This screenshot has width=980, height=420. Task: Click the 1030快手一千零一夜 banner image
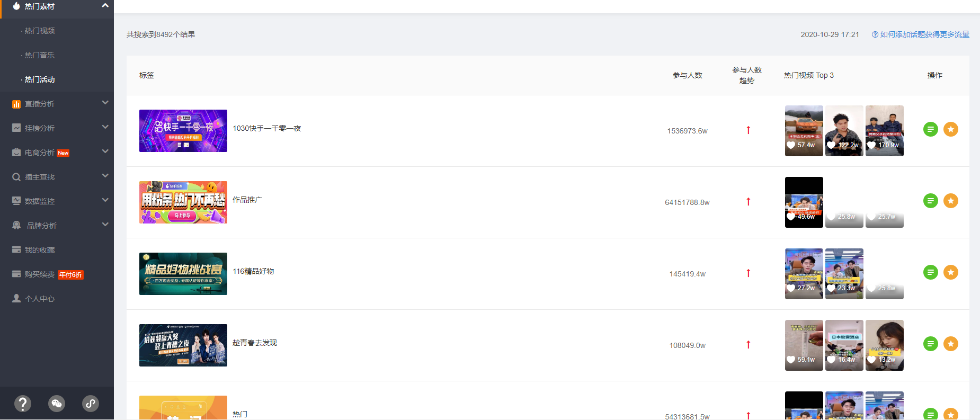[183, 131]
